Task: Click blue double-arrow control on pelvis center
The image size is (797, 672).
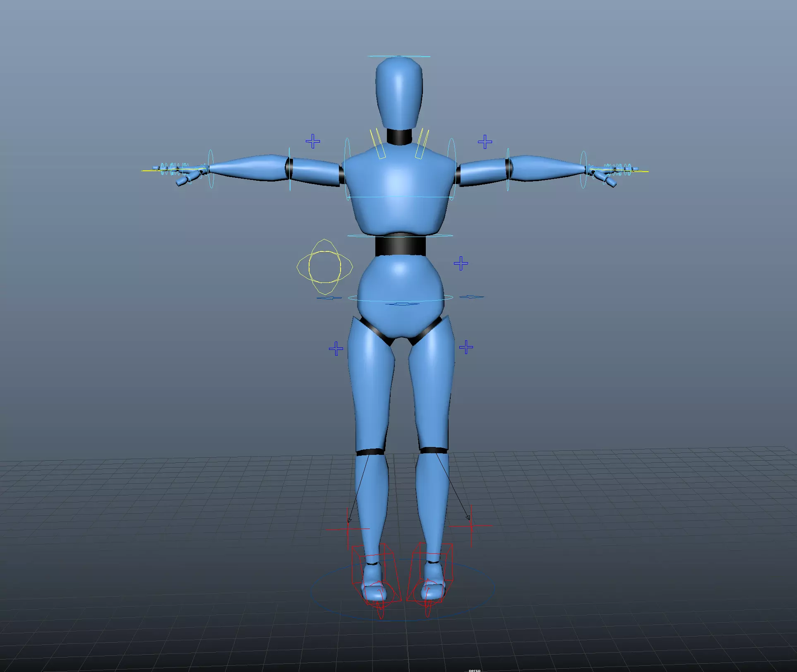Action: [x=402, y=304]
